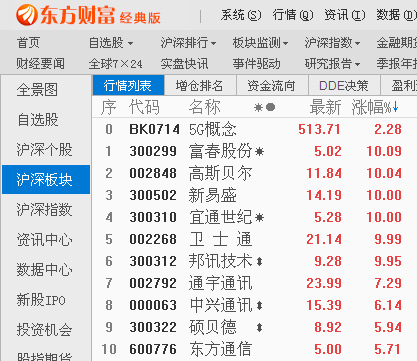417x361 pixels.
Task: Click the 序 column header
Action: 109,107
